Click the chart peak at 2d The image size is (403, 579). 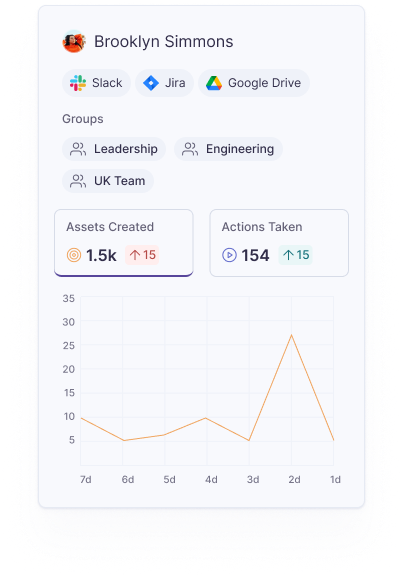coord(291,335)
